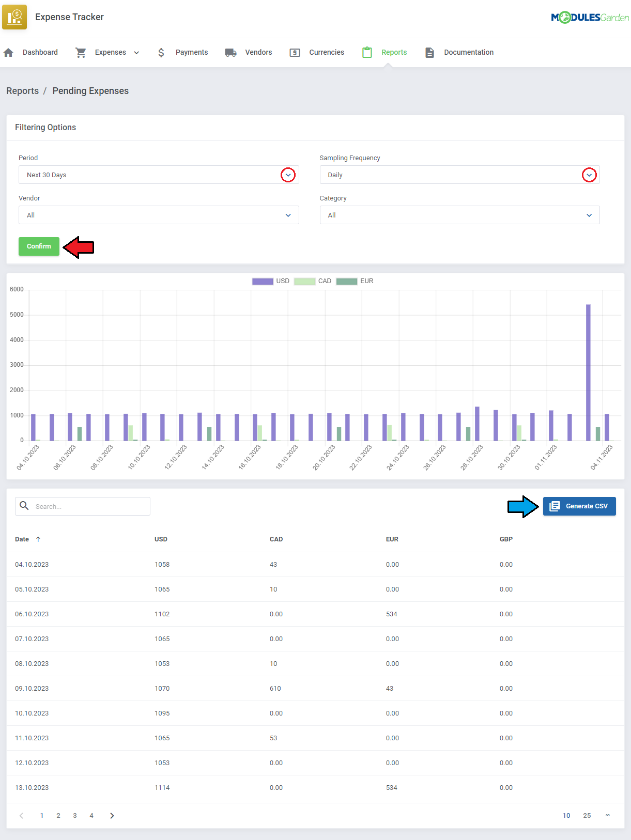
Task: Open the Dashboard menu item
Action: (x=40, y=52)
